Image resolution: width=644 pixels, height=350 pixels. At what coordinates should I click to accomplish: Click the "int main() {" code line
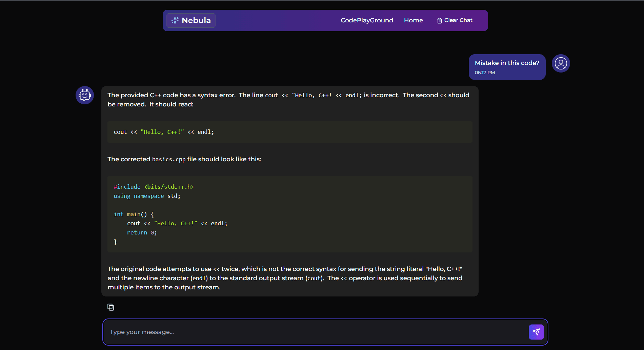pyautogui.click(x=134, y=214)
